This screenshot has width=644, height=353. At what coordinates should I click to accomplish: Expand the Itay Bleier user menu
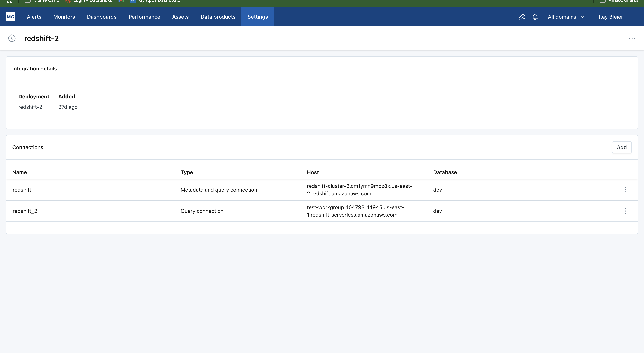[x=615, y=17]
